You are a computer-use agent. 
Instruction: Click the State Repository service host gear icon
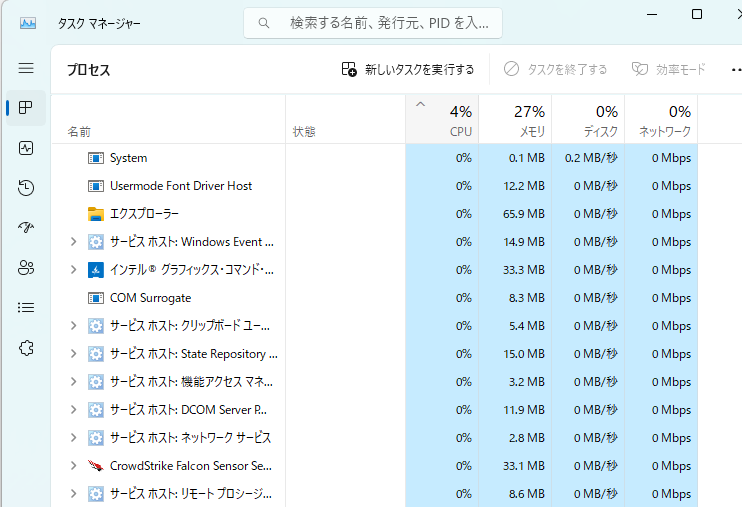96,354
